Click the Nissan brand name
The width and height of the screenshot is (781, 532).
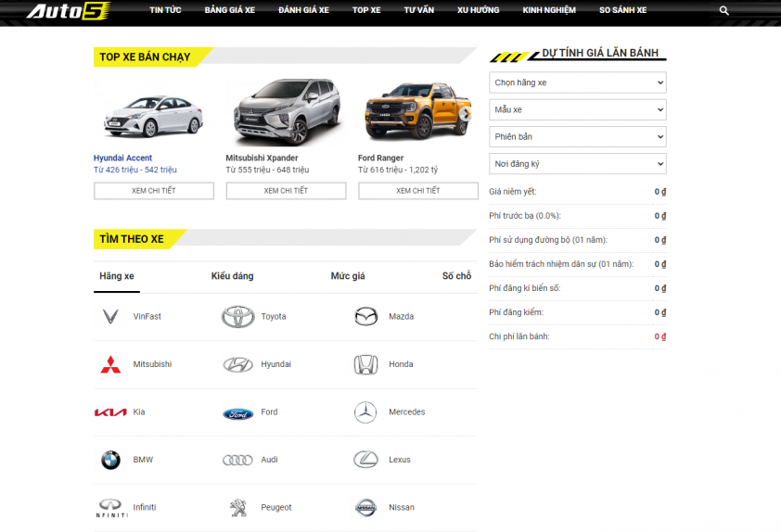[402, 508]
